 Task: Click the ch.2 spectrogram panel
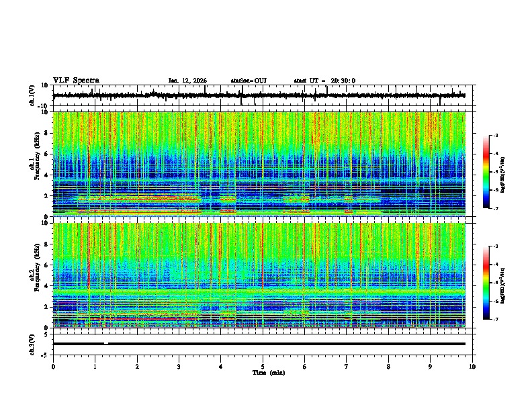(259, 275)
